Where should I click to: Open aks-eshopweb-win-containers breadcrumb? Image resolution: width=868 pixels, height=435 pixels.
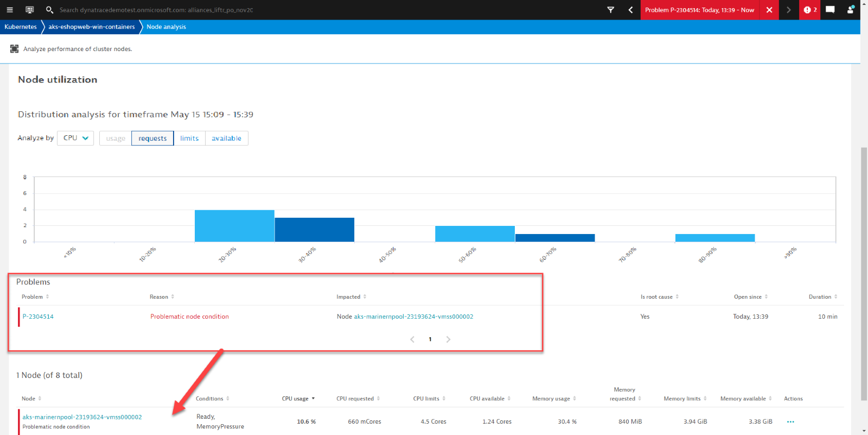(x=92, y=27)
